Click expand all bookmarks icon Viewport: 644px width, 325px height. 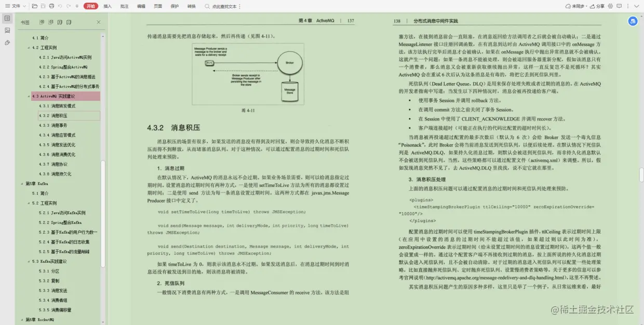(x=43, y=22)
